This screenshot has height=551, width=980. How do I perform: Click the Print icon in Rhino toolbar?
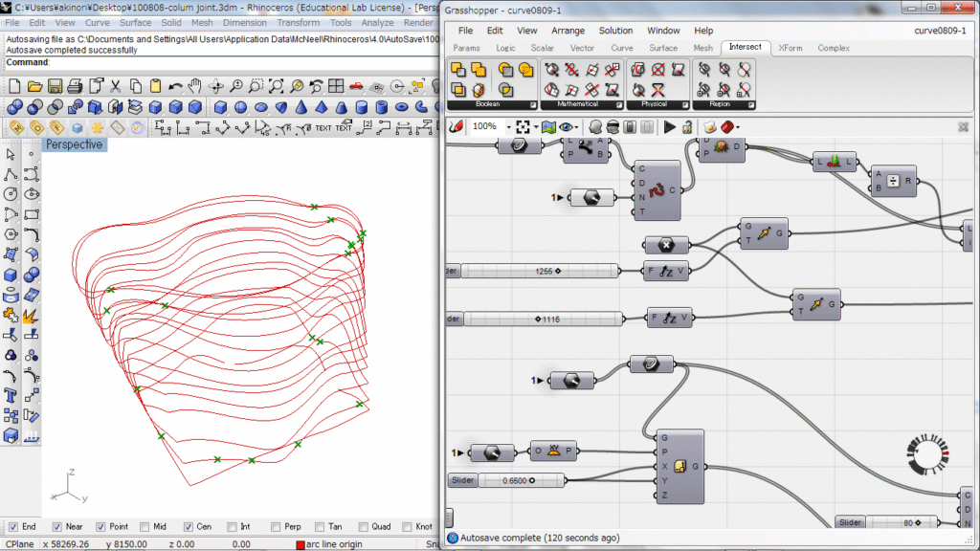(x=75, y=86)
